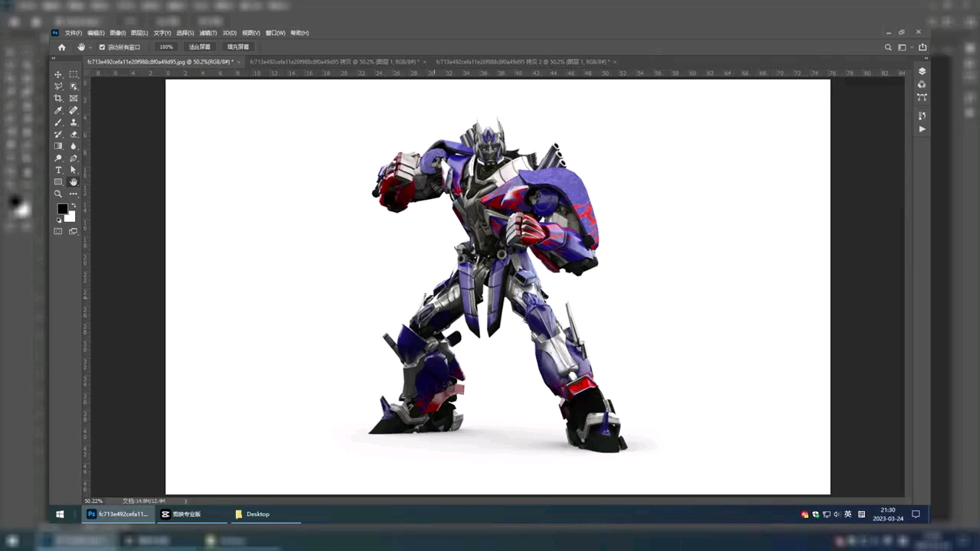Open the background white color swatch

click(71, 217)
